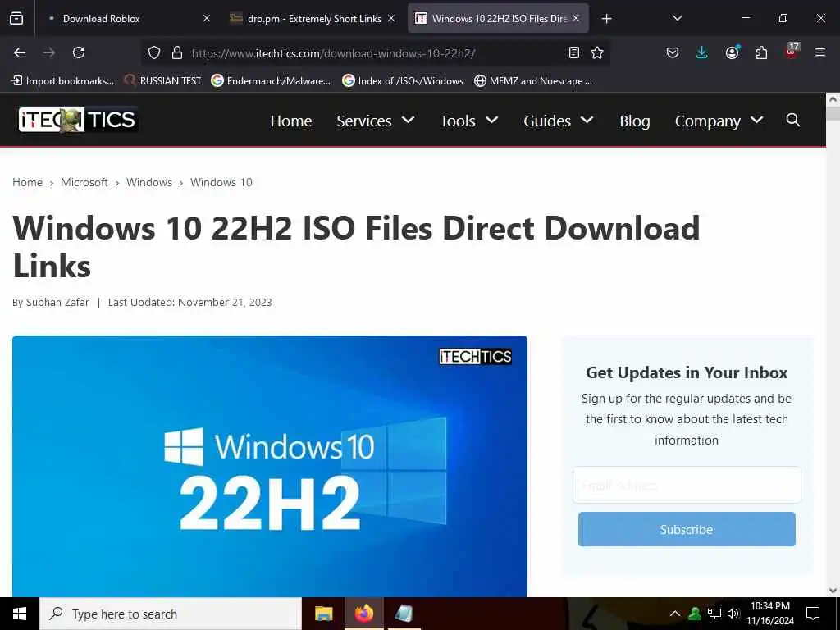Viewport: 840px width, 630px height.
Task: Bookmark this page with the star icon
Action: pyautogui.click(x=597, y=52)
